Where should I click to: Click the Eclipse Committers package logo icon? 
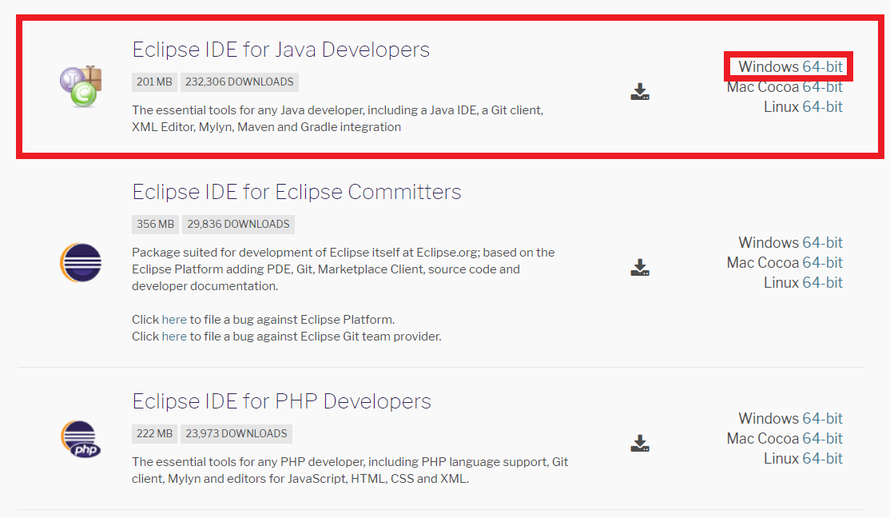point(81,263)
